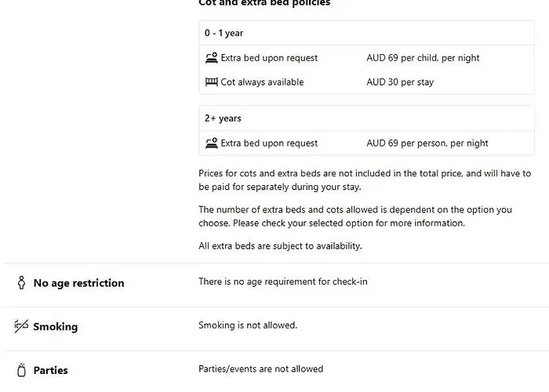Click the AUD 69 per child, per night price
This screenshot has width=549, height=392.
point(423,58)
